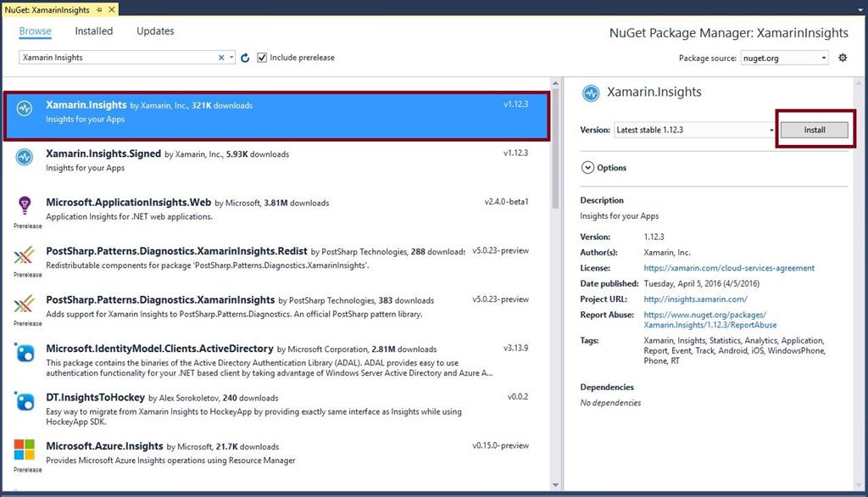The width and height of the screenshot is (868, 497).
Task: Collapse the Options section
Action: (x=587, y=168)
